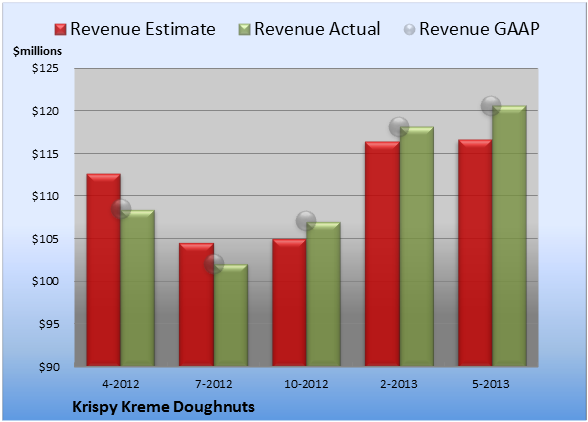The image size is (588, 422).
Task: Select the red estimate bar for 10-2012
Action: [289, 302]
